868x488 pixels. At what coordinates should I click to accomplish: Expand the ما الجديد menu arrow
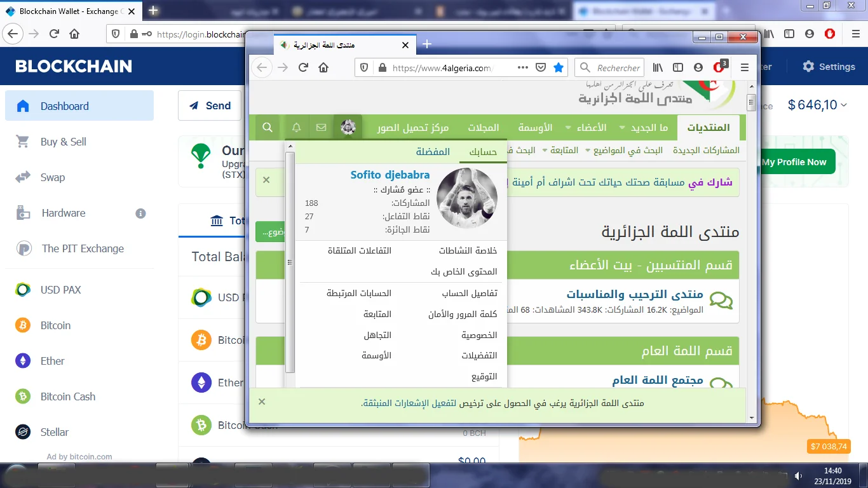[x=622, y=128]
